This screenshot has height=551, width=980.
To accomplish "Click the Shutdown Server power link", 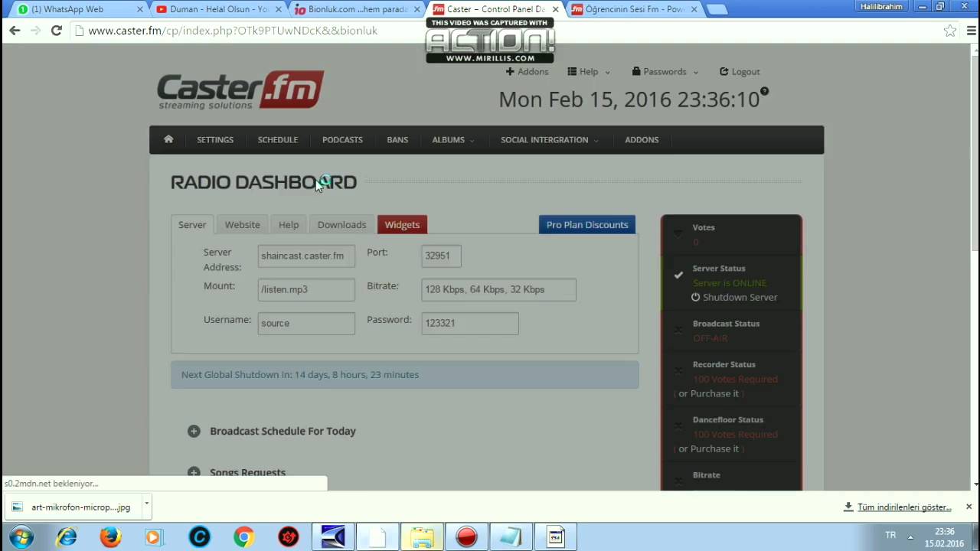I will 734,297.
